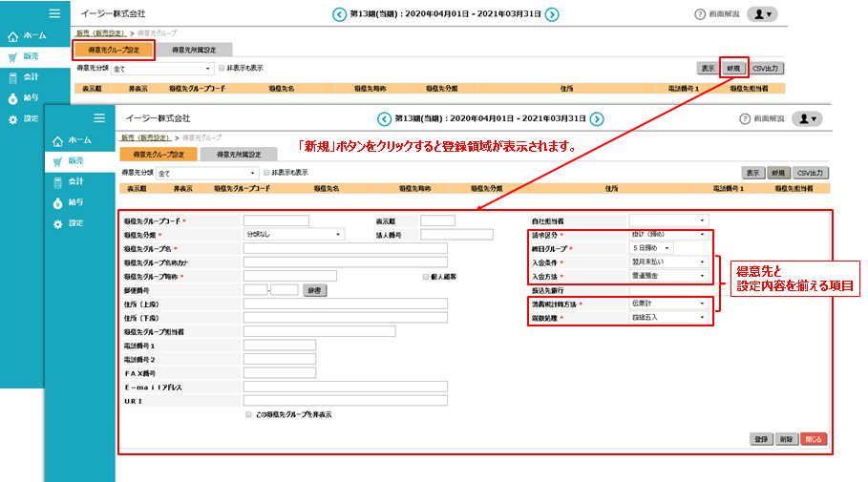This screenshot has height=482, width=868.
Task: Click the 検索 button beside 郵便番号
Action: [x=314, y=290]
